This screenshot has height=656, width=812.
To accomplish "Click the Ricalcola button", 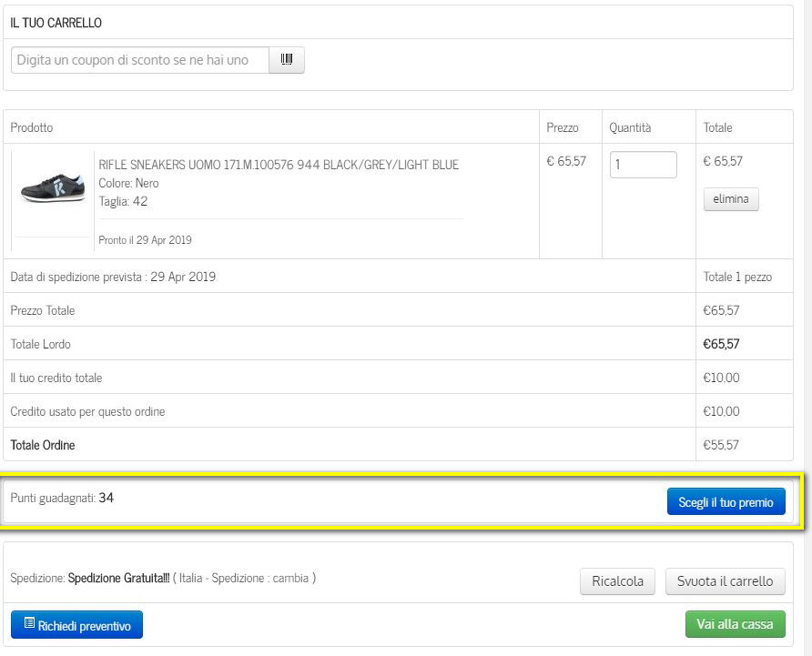I will [617, 581].
